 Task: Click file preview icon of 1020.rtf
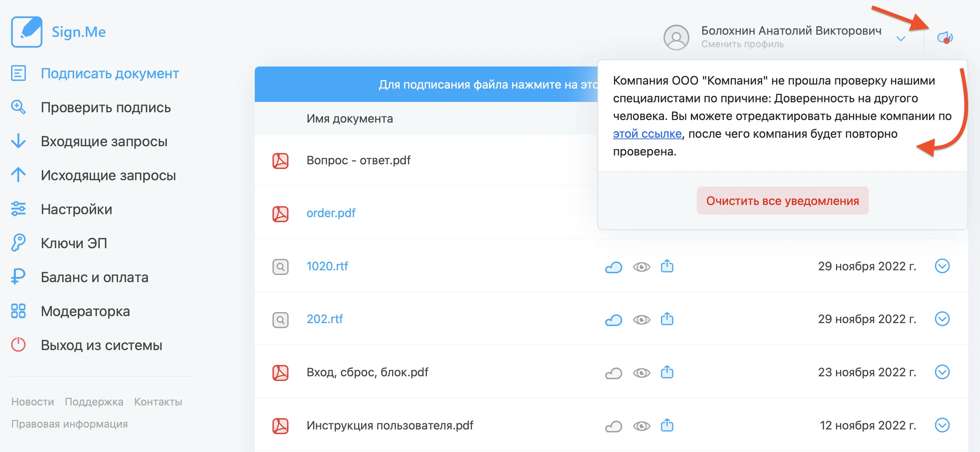click(x=280, y=266)
